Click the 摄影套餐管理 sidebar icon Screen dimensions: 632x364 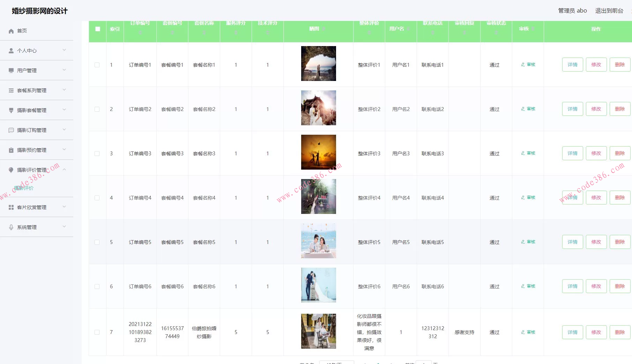pos(11,110)
